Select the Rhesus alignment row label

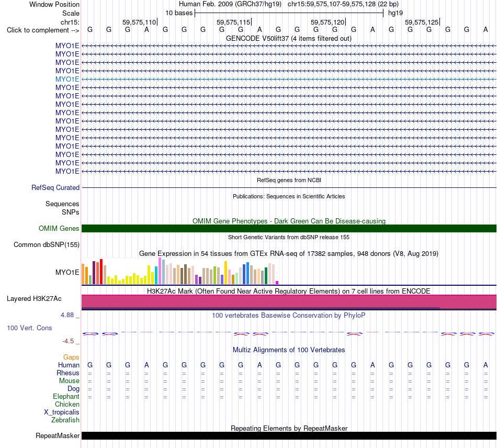tap(68, 373)
